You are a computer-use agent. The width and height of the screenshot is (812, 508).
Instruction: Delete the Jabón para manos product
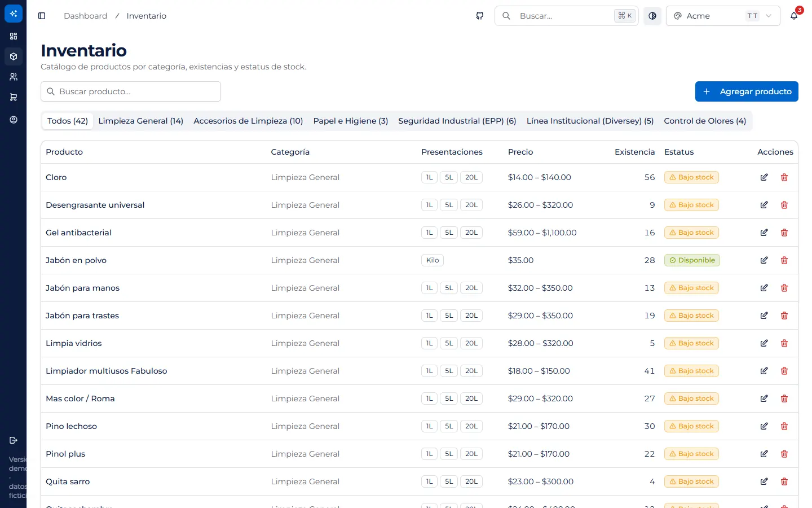pyautogui.click(x=784, y=288)
